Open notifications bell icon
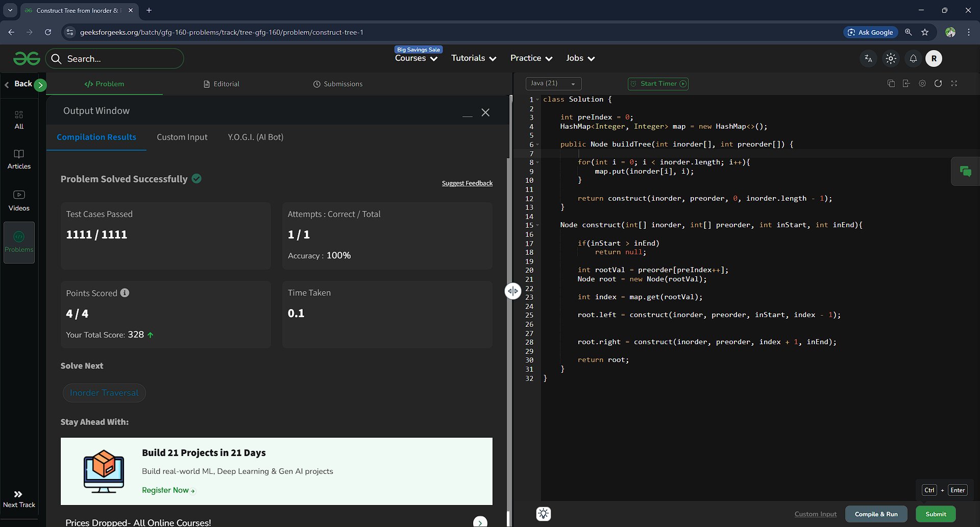This screenshot has height=527, width=980. (913, 59)
